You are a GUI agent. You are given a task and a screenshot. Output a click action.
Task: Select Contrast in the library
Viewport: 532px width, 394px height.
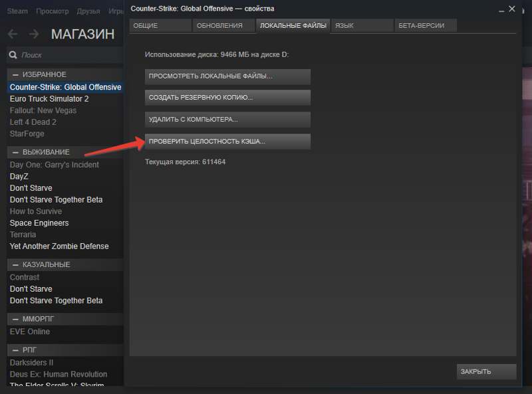tap(25, 277)
